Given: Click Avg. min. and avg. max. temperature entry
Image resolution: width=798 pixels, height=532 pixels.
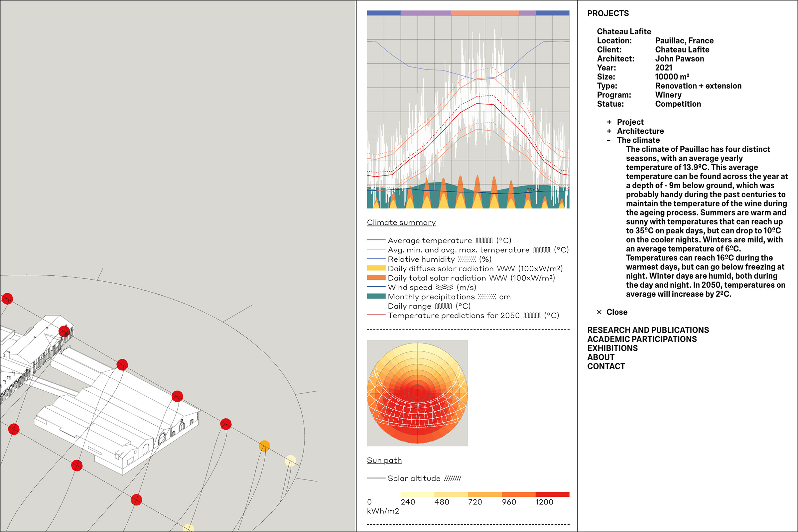Looking at the screenshot, I should click(467, 250).
